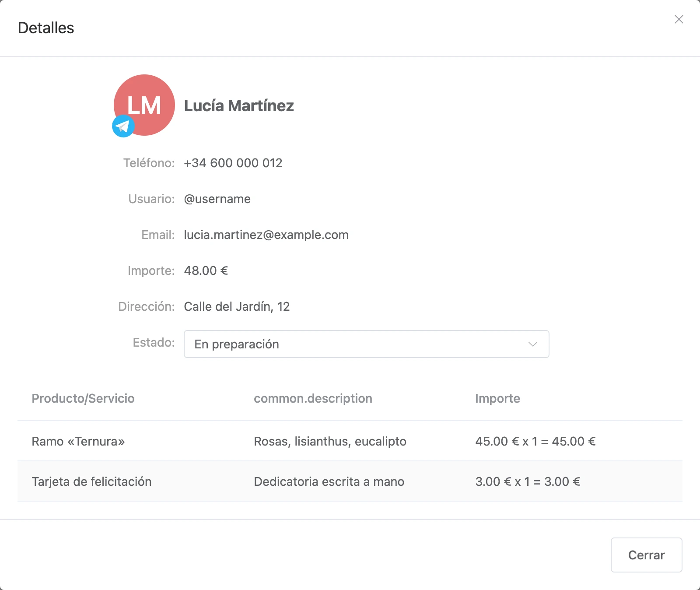Select the Tarjeta de felicitación row
This screenshot has width=700, height=590.
[350, 481]
